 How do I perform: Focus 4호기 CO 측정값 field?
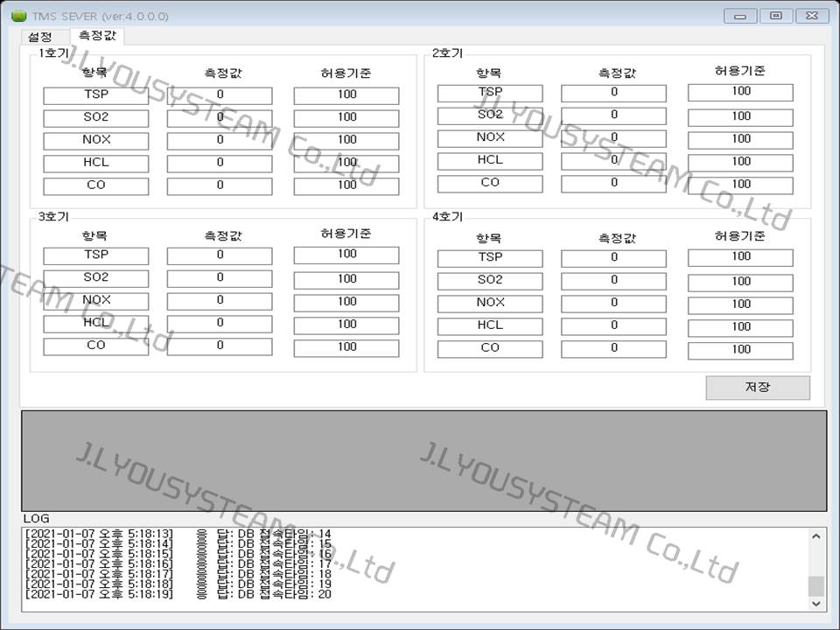[614, 349]
